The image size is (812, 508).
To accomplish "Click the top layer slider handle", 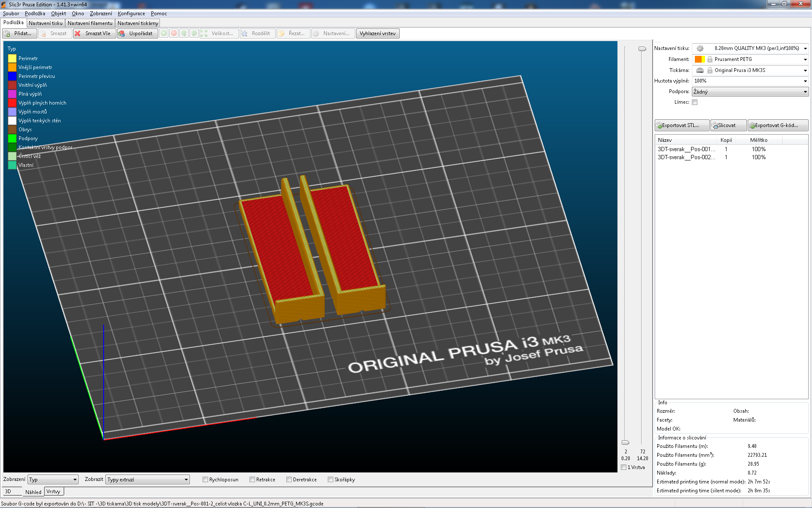I will 642,49.
